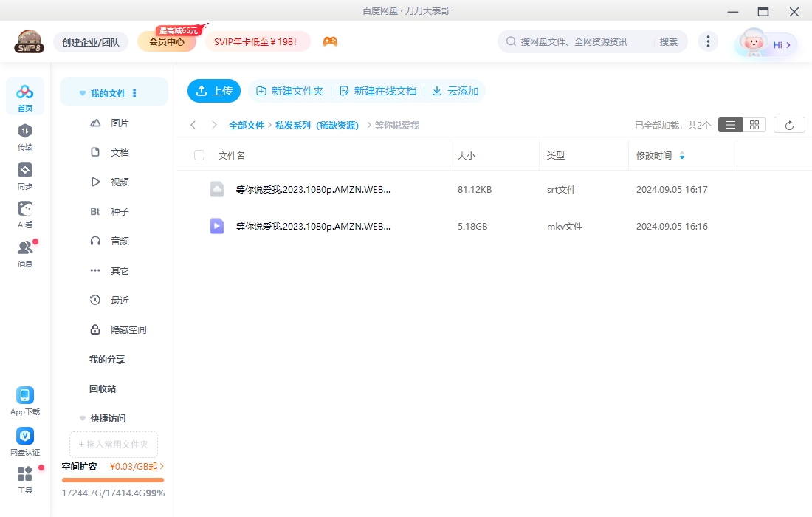The height and width of the screenshot is (517, 812).
Task: Open the three-dot more options menu
Action: [x=708, y=41]
